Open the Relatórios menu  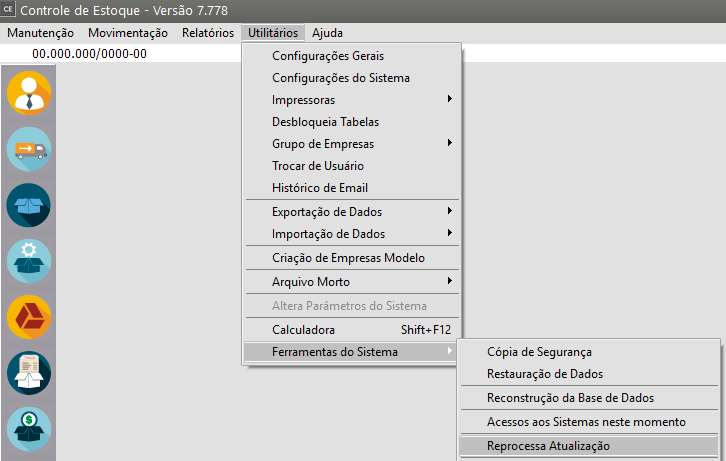pyautogui.click(x=208, y=33)
